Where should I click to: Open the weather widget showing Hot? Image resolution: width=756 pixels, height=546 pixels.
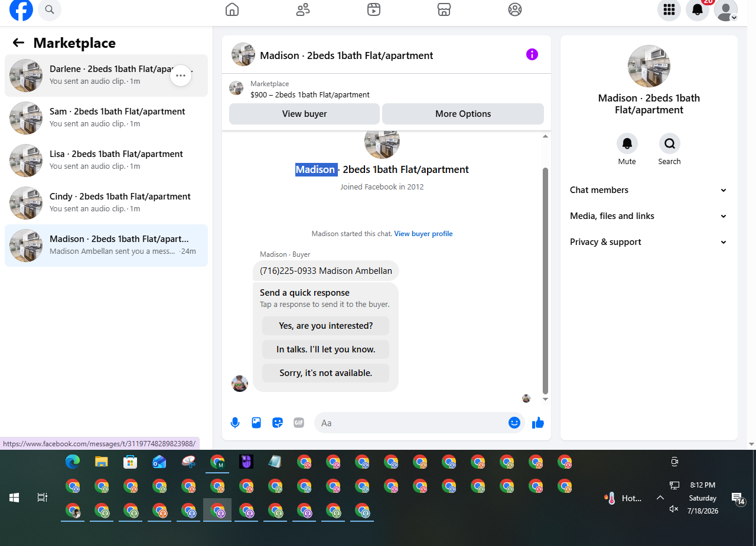623,498
